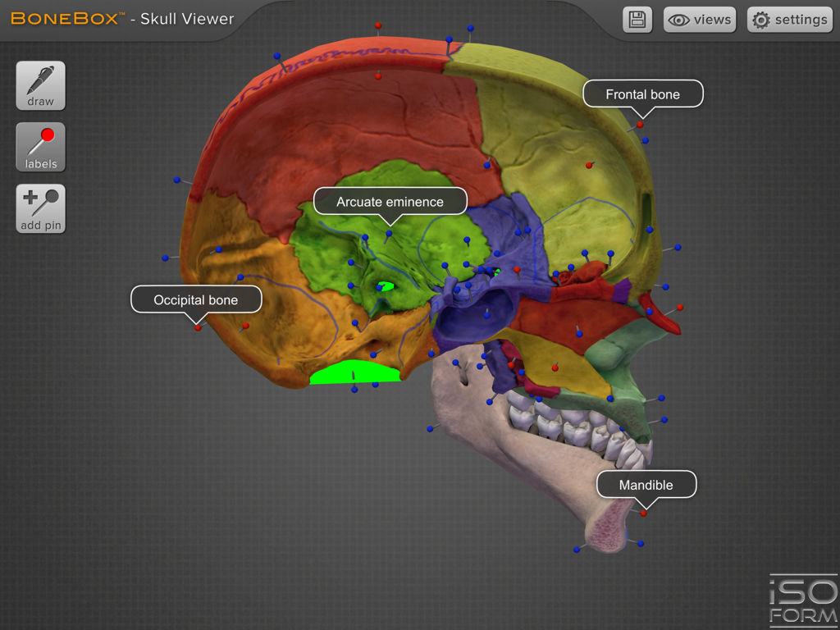Select the Draw tool
This screenshot has width=840, height=630.
click(39, 85)
